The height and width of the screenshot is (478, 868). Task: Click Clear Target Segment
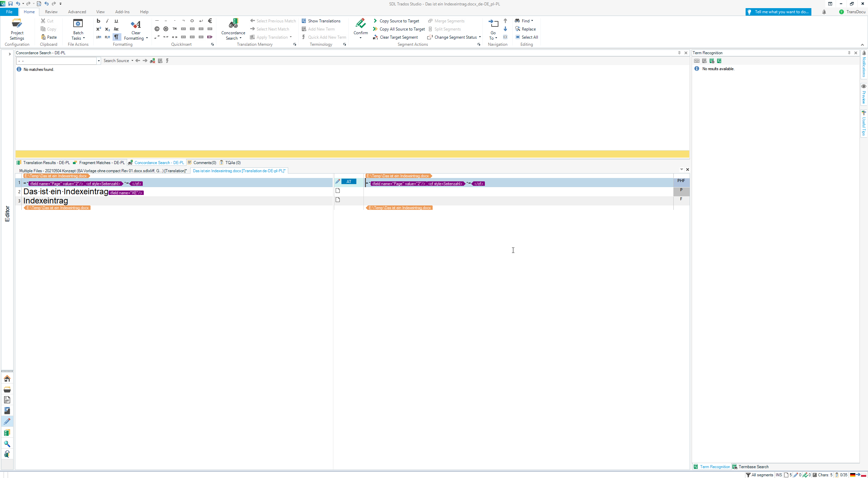pos(395,37)
